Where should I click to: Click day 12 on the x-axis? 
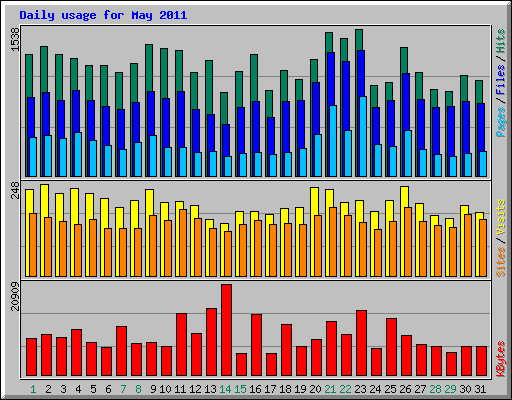195,389
